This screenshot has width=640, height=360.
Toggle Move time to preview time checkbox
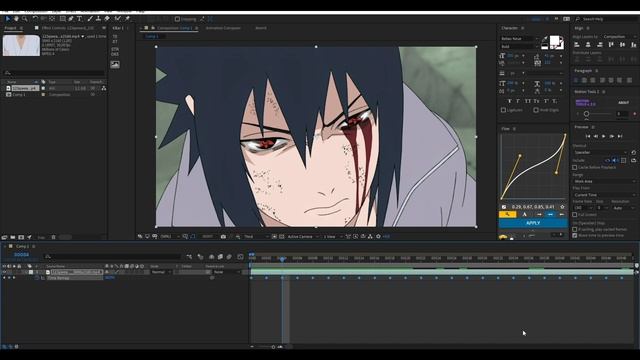coord(575,236)
